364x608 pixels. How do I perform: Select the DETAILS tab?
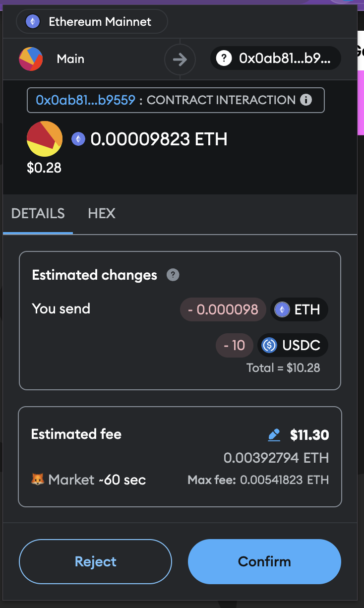click(x=38, y=214)
